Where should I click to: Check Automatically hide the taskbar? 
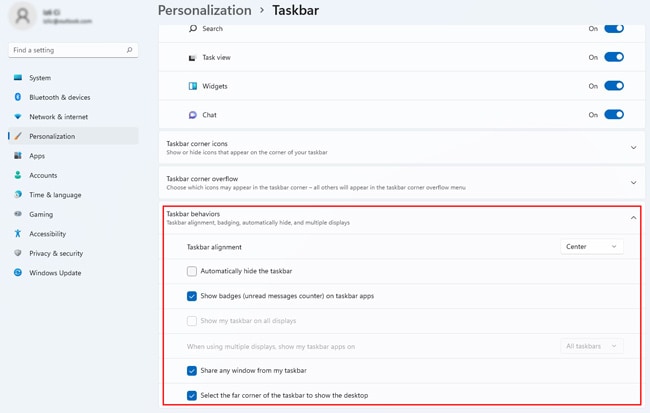point(192,271)
